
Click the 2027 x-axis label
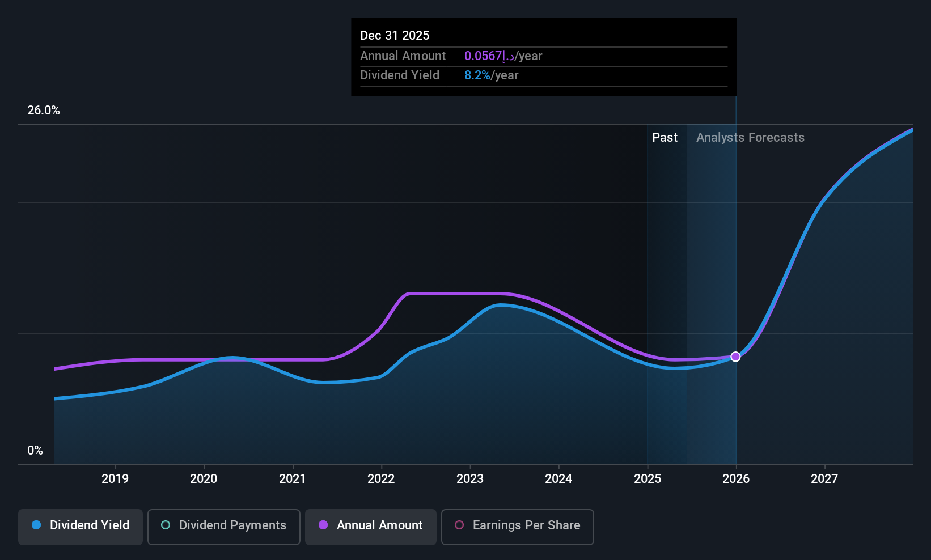click(824, 479)
